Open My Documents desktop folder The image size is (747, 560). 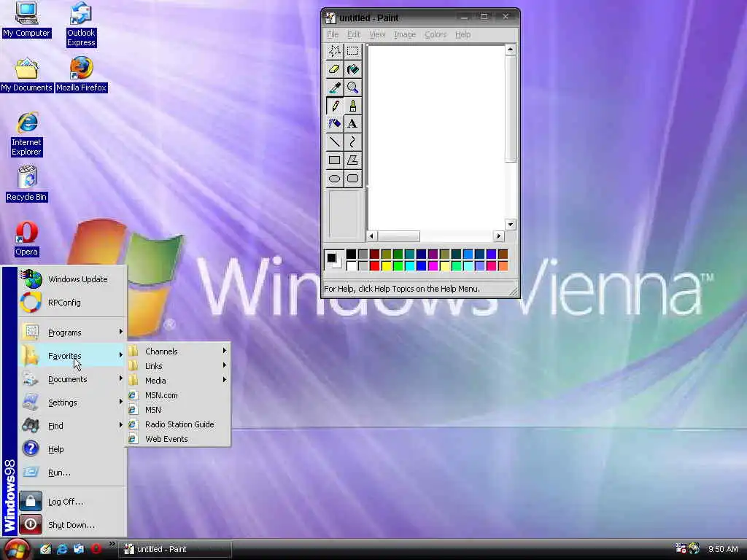coord(26,75)
